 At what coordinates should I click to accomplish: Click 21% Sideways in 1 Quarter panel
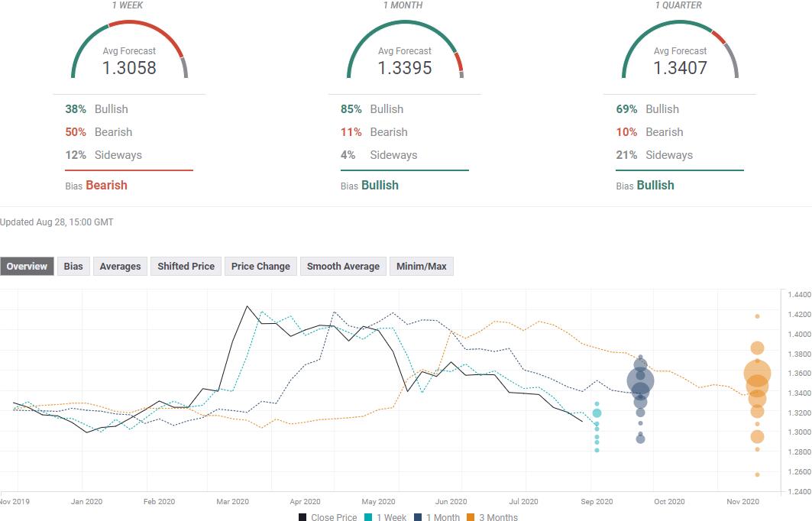click(x=654, y=155)
